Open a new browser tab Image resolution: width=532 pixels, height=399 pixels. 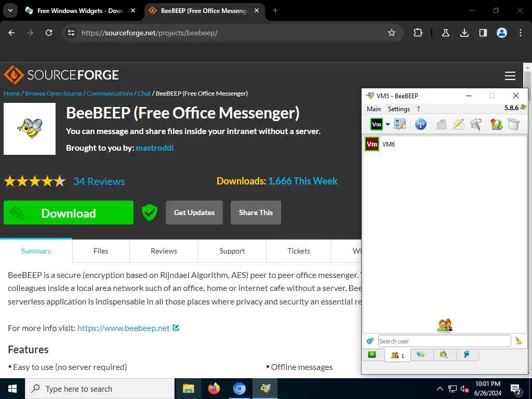pos(275,10)
